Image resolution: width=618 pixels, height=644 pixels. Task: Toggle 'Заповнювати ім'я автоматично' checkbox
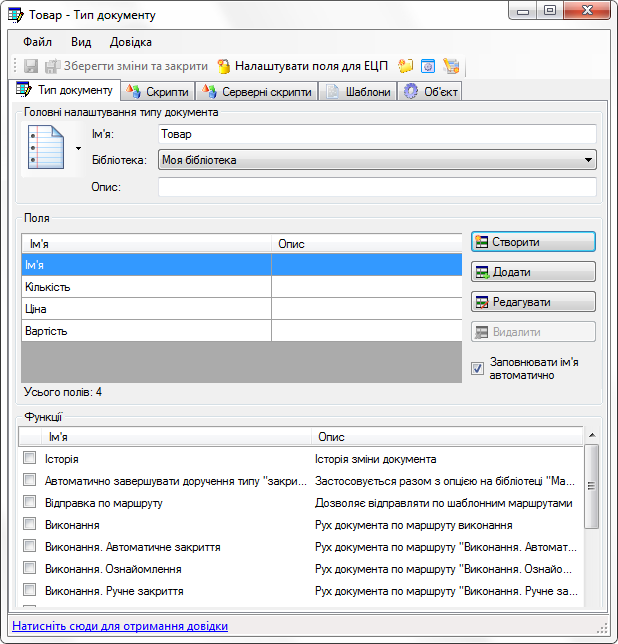pyautogui.click(x=477, y=369)
